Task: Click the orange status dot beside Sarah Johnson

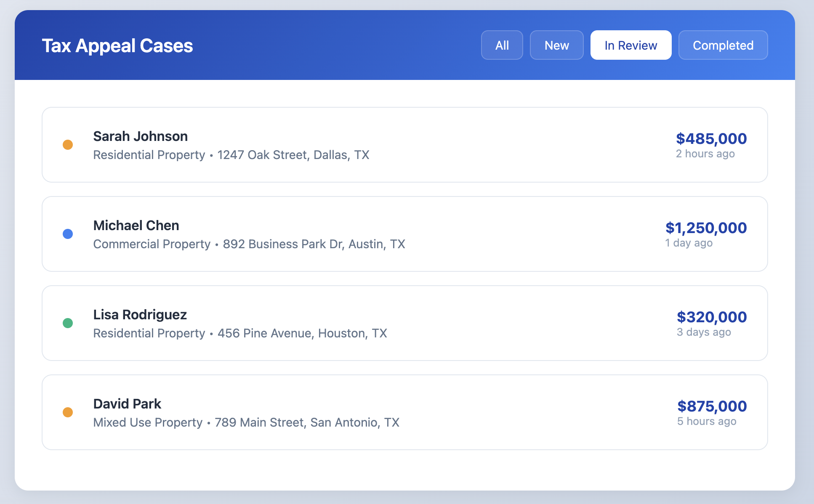Action: pyautogui.click(x=68, y=144)
